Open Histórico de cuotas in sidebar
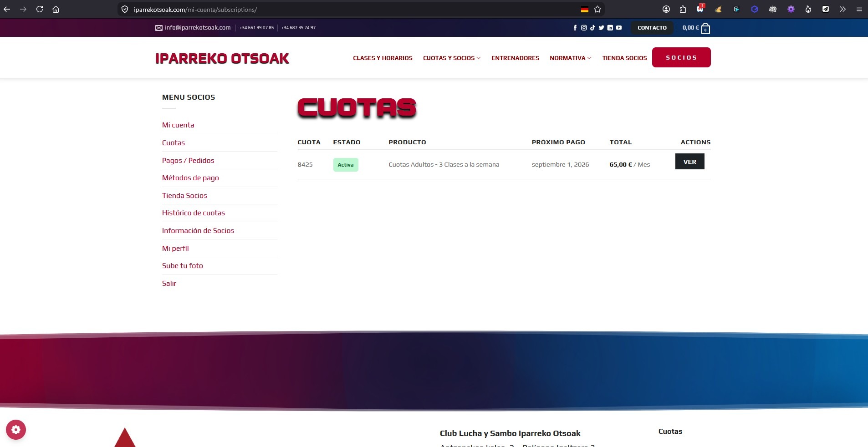This screenshot has height=447, width=868. coord(194,213)
